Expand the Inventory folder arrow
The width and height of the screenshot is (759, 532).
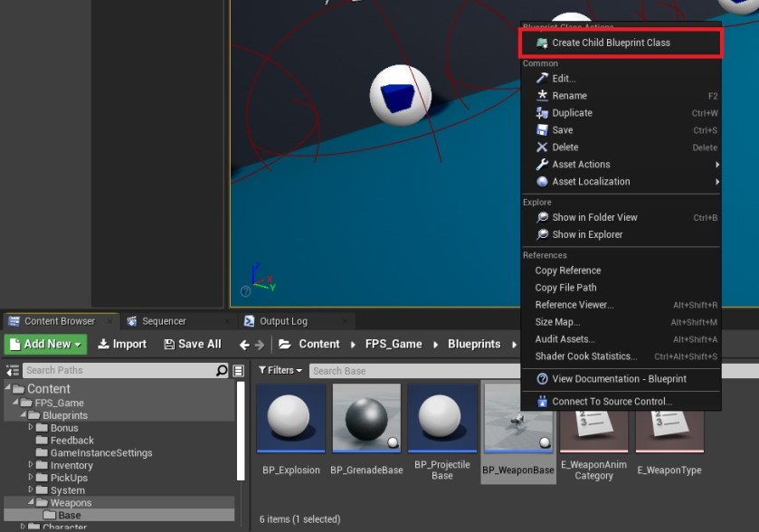coord(31,465)
